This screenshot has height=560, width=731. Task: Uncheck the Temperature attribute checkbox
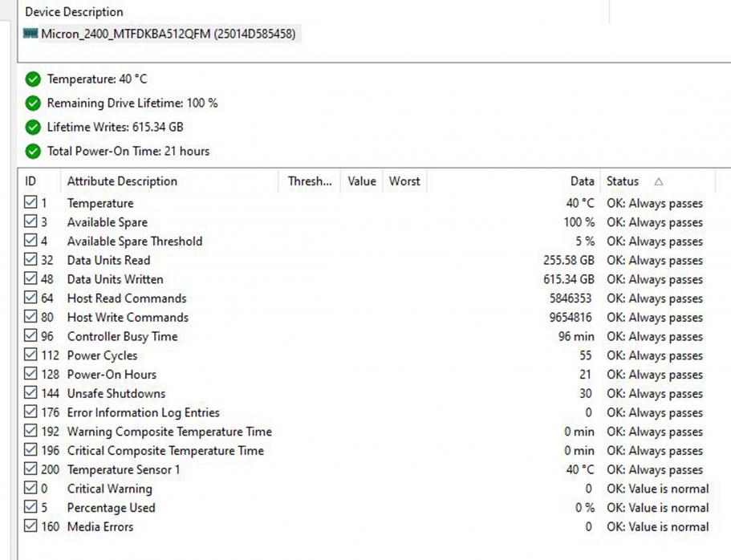point(30,203)
